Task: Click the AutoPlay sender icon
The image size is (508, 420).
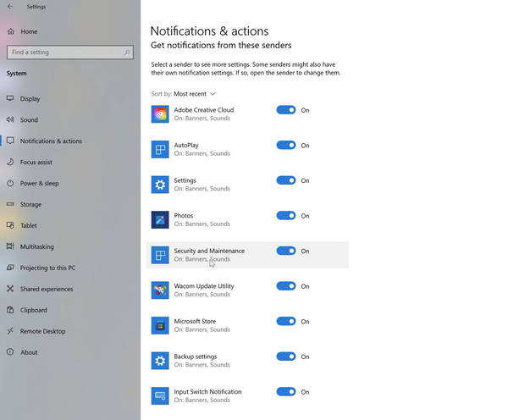Action: point(160,150)
